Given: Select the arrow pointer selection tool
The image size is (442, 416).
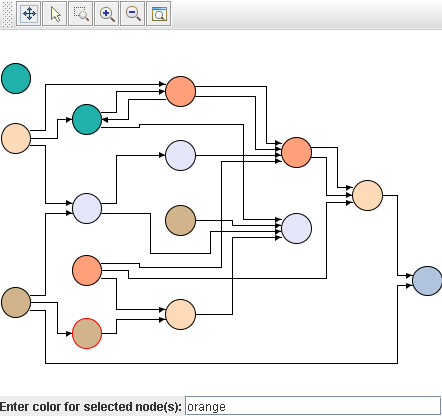Looking at the screenshot, I should point(55,14).
